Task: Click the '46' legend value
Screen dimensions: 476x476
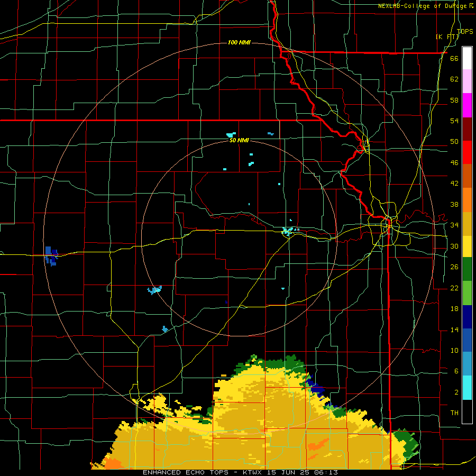Action: pos(454,163)
